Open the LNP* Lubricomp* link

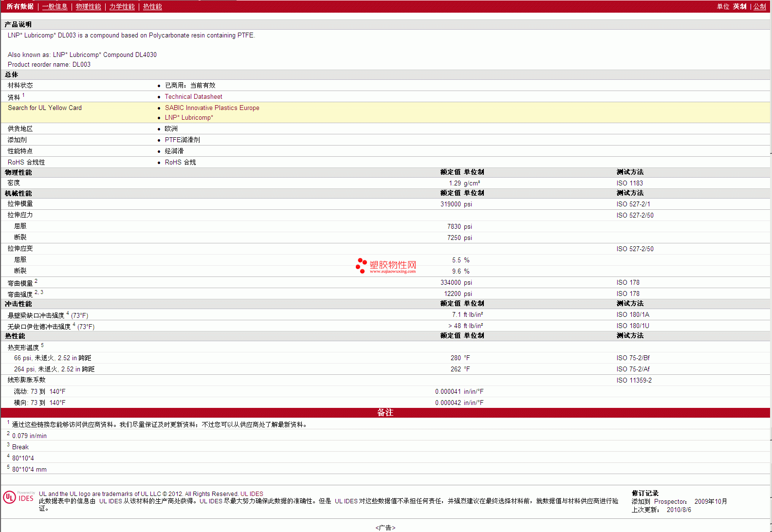point(189,117)
